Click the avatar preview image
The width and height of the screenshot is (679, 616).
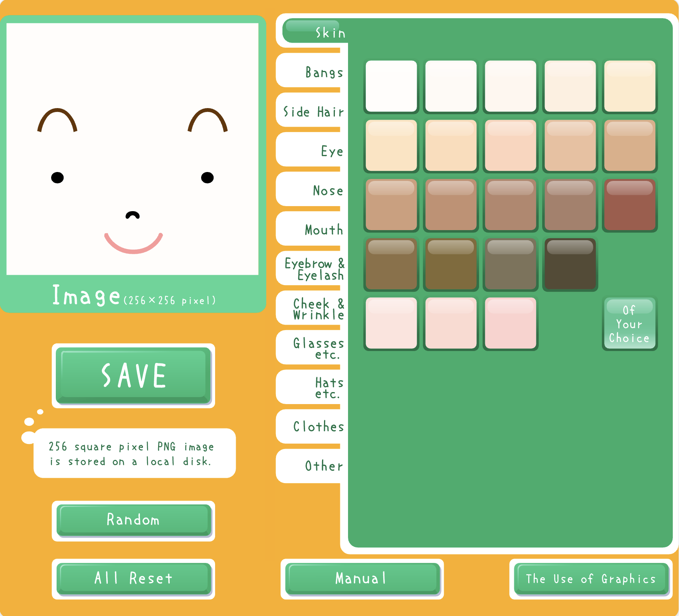click(x=133, y=149)
